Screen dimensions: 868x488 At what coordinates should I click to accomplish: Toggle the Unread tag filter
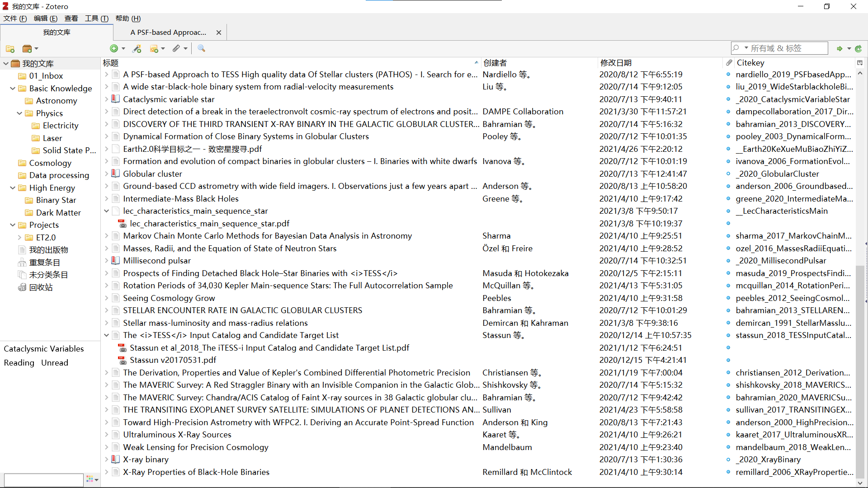point(54,363)
